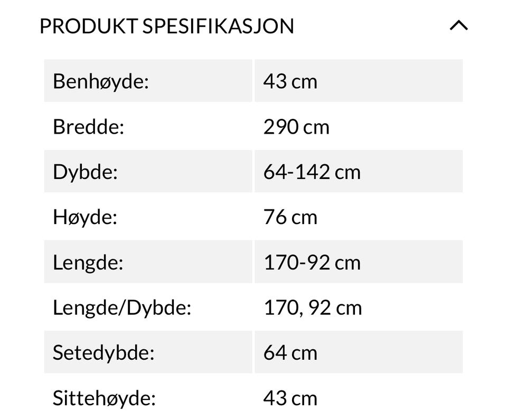The image size is (507, 420).
Task: Click the Lengde row label
Action: coord(88,263)
